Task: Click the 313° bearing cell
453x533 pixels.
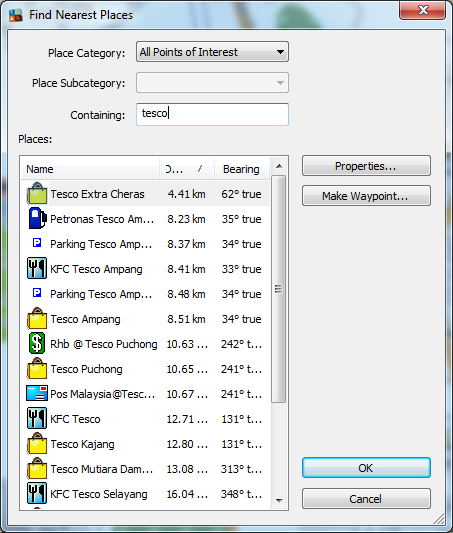Action: pyautogui.click(x=241, y=469)
